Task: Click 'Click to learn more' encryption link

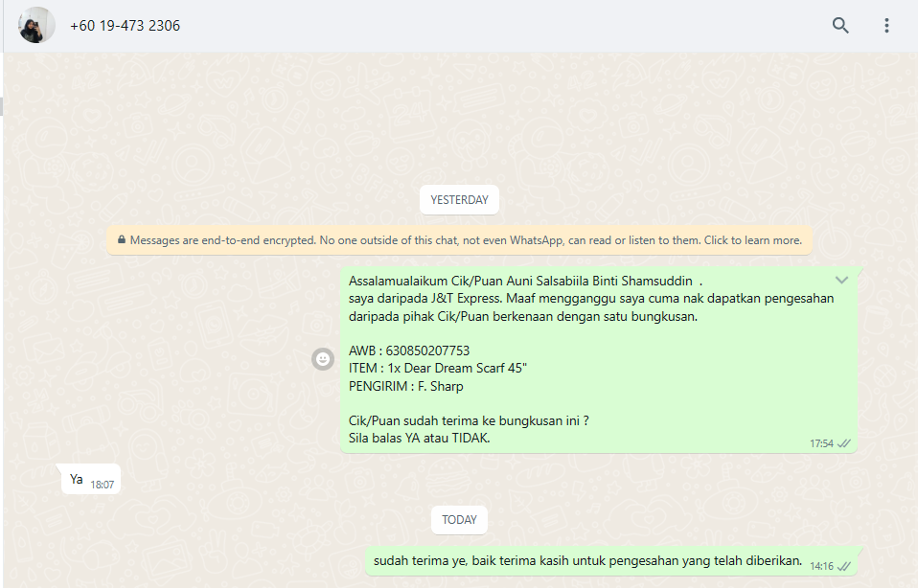Action: tap(752, 240)
